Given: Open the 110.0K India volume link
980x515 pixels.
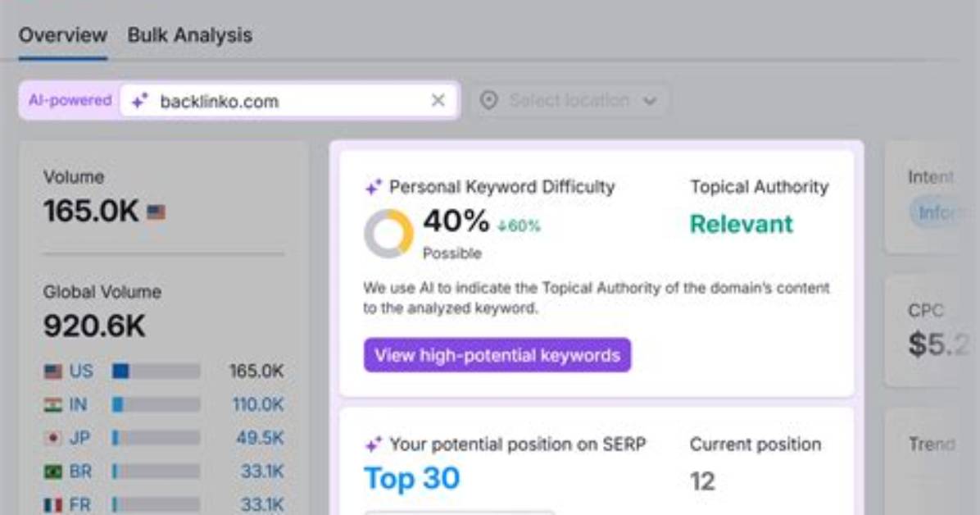Looking at the screenshot, I should [x=258, y=404].
